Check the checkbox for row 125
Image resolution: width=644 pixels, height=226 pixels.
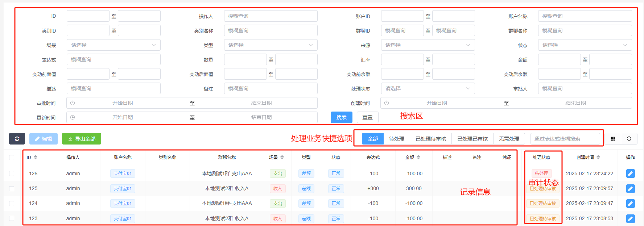12,189
